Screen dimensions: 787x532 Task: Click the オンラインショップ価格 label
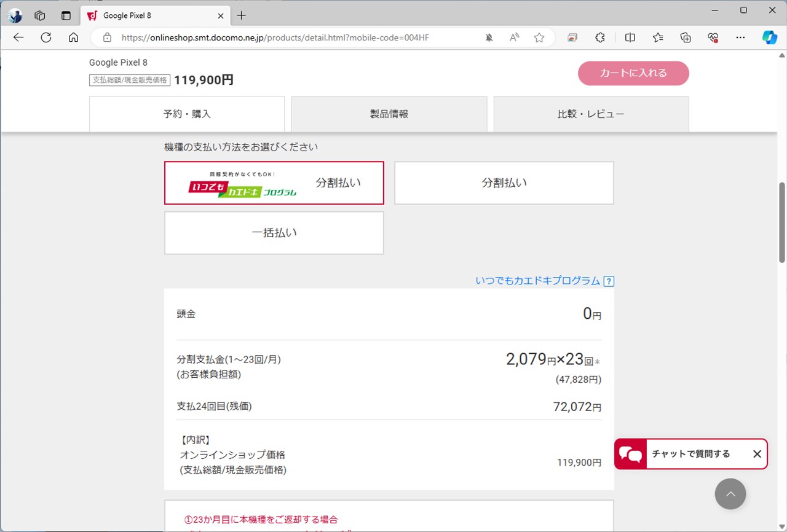click(232, 455)
